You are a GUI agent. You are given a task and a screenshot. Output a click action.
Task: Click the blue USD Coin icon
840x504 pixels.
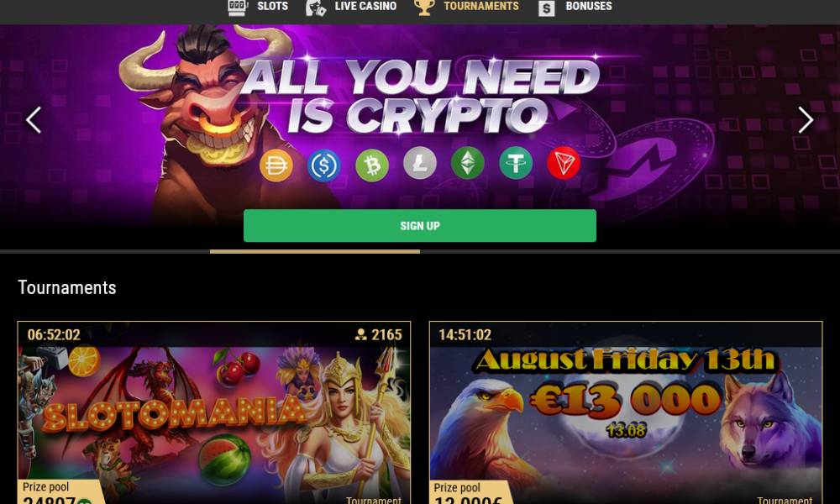pyautogui.click(x=324, y=165)
